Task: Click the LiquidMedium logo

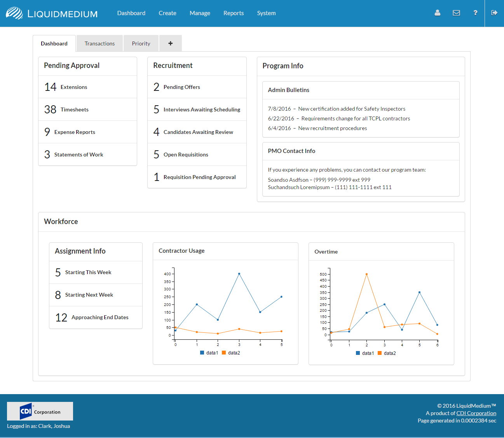Action: [52, 13]
